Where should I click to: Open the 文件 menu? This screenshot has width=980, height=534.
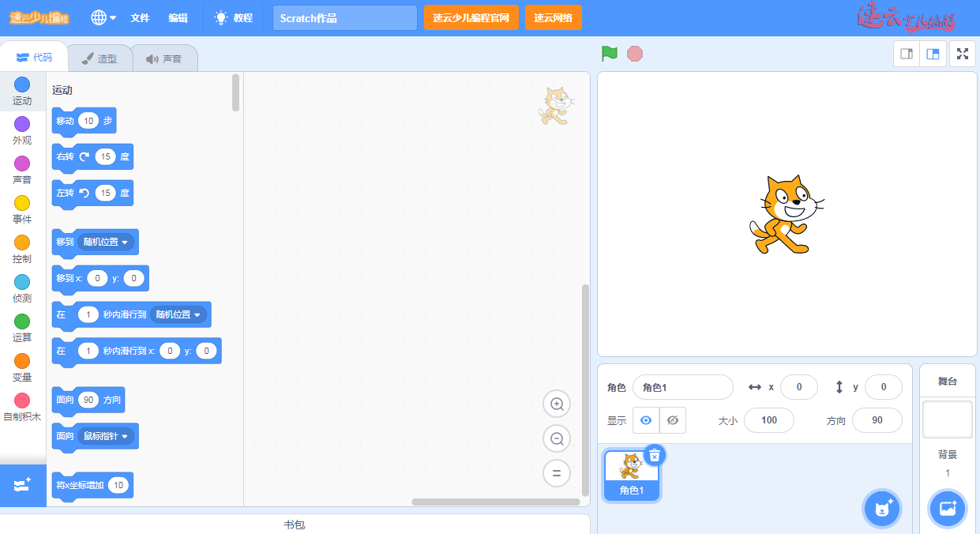(140, 17)
